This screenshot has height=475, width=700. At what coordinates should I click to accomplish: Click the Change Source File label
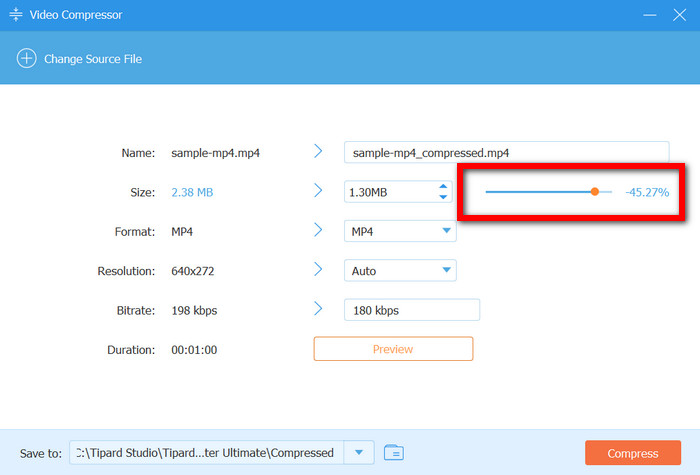click(x=93, y=59)
